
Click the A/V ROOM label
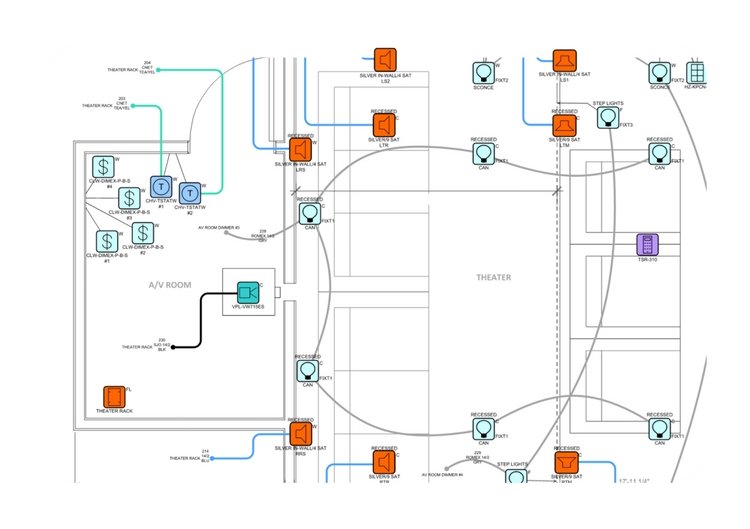170,285
